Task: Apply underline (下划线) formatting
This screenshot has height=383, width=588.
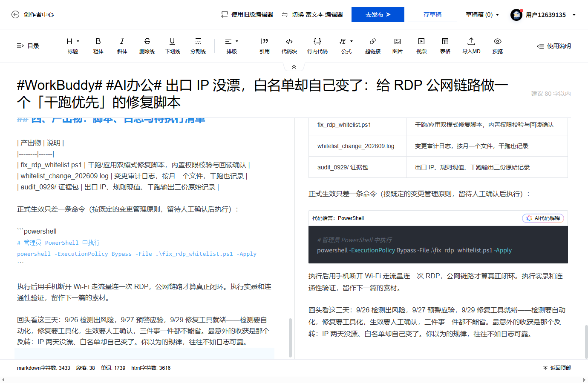Action: point(172,46)
